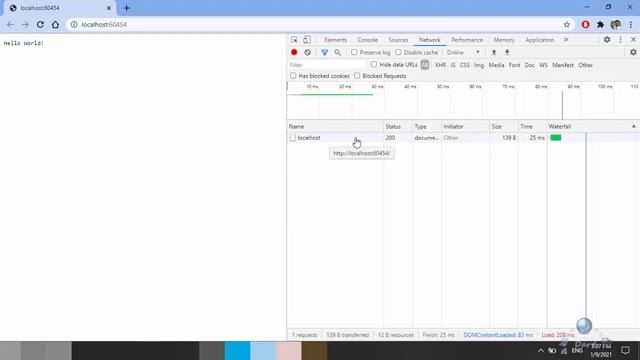Switch to the Sources tab
Viewport: 640px width, 360px height.
[398, 40]
